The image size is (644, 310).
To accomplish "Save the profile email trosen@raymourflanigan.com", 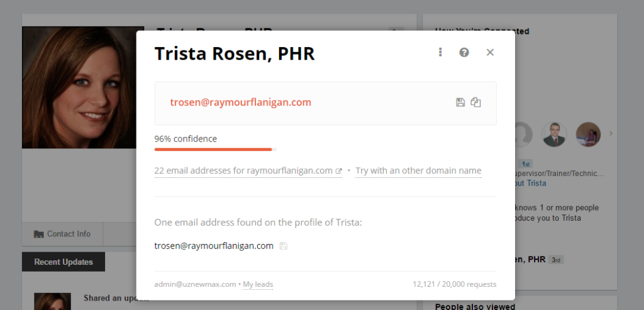I will [284, 246].
